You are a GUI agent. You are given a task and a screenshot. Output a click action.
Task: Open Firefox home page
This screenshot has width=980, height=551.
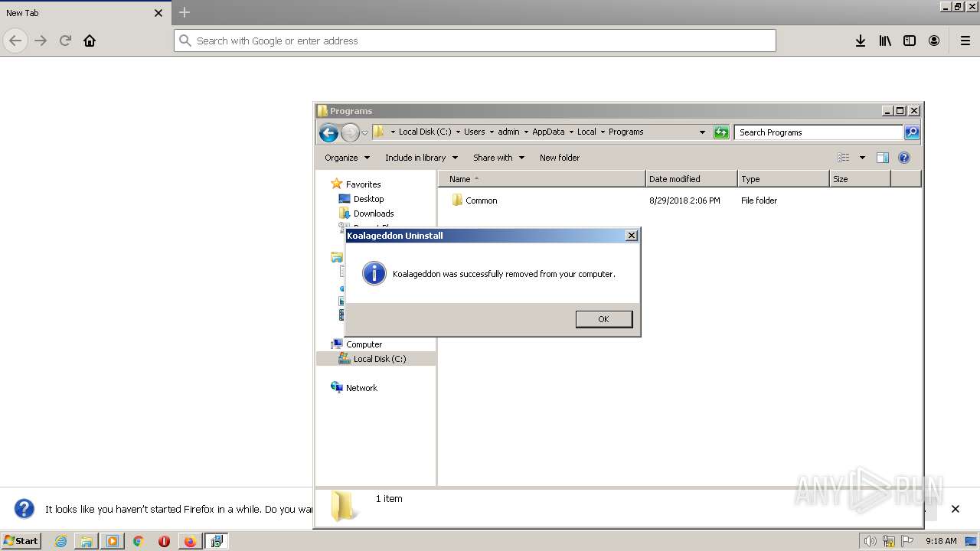tap(90, 41)
